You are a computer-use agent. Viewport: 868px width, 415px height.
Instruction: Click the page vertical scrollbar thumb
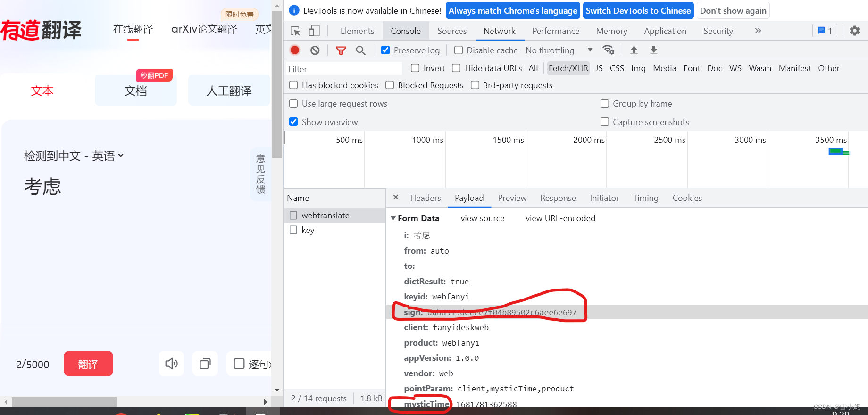[277, 85]
